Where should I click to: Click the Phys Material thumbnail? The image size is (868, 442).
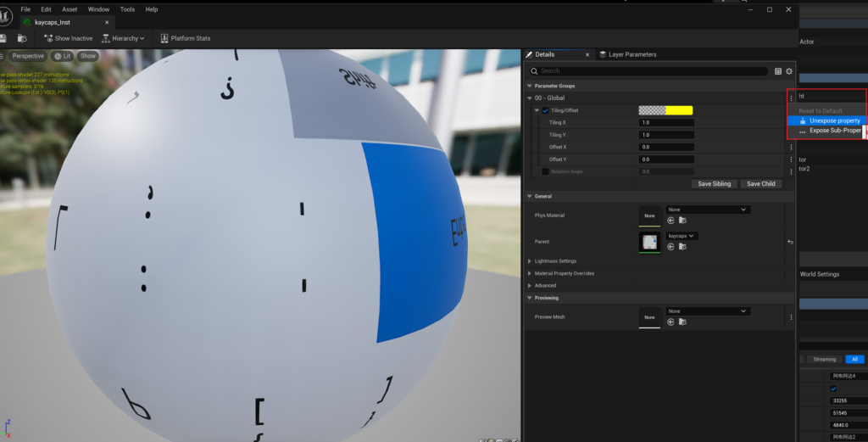coord(649,215)
